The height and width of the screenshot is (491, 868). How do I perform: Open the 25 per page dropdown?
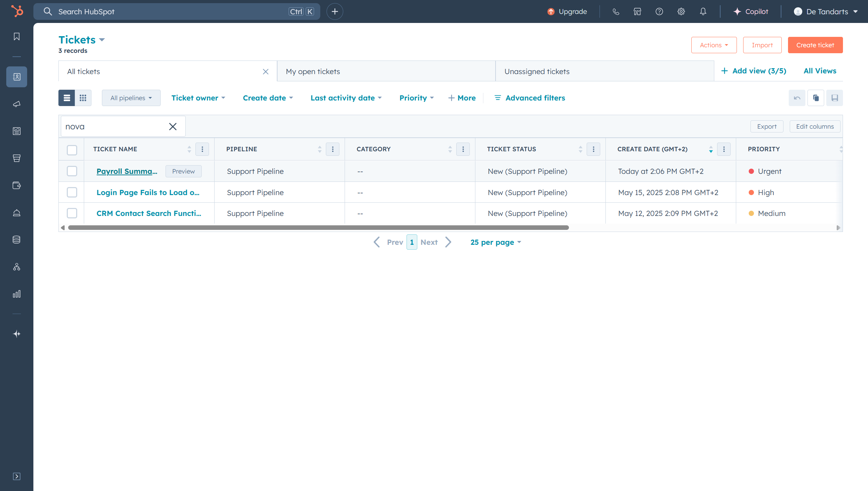tap(495, 242)
